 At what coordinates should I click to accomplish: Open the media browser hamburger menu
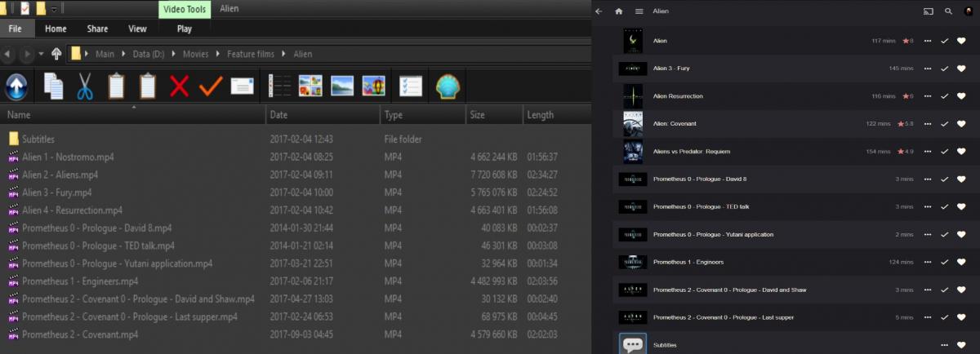[x=639, y=11]
